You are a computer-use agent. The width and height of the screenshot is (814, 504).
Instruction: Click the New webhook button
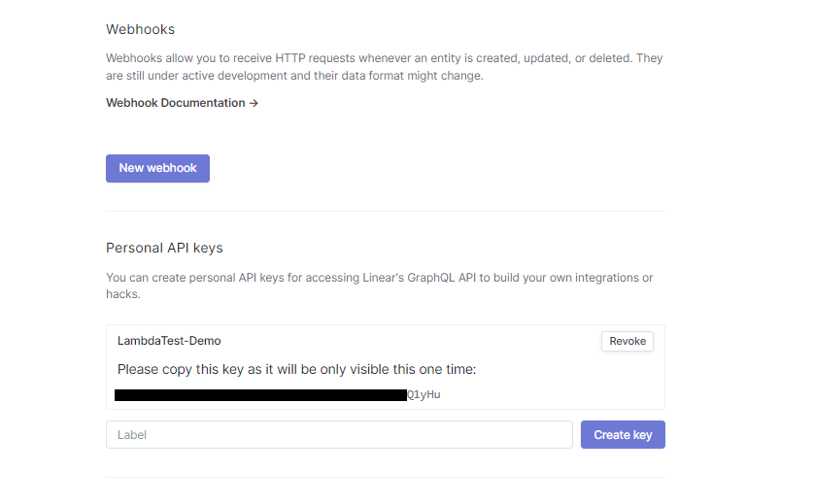point(157,168)
